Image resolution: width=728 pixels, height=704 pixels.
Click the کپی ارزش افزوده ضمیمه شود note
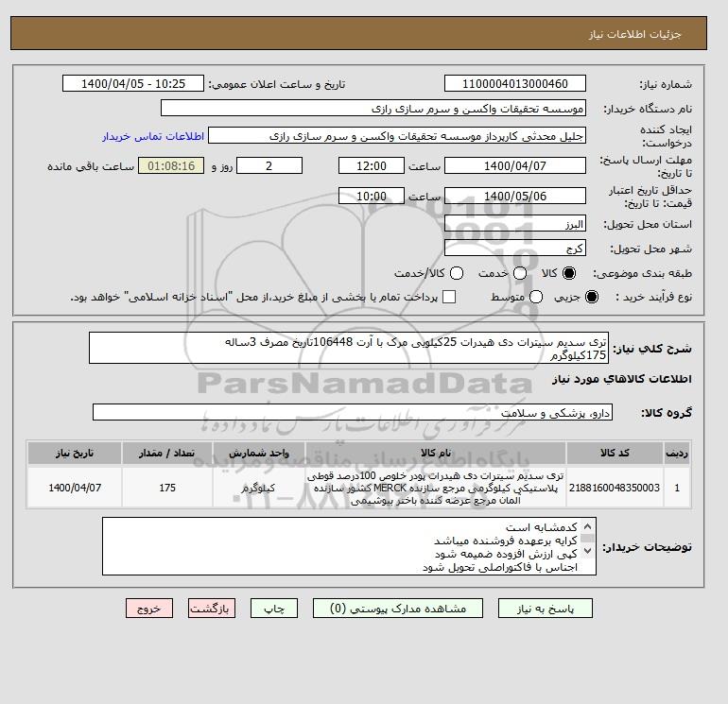[506, 554]
